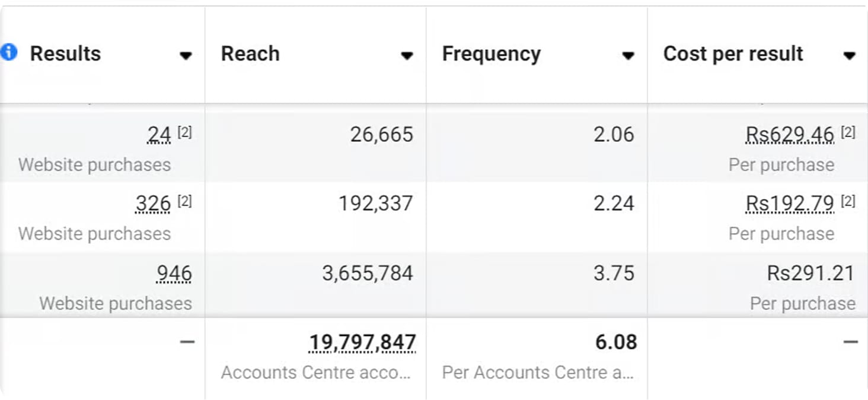Viewport: 868px width, 400px height.
Task: Open the Results column dropdown arrow
Action: pos(186,56)
